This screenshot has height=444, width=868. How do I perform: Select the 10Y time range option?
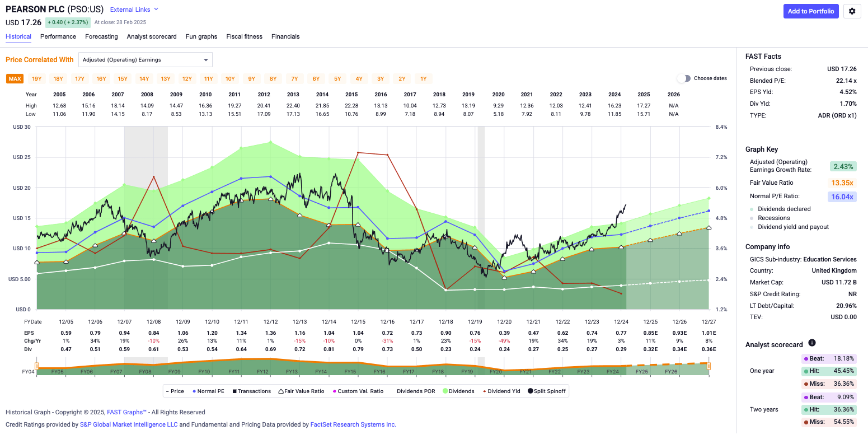pos(229,78)
